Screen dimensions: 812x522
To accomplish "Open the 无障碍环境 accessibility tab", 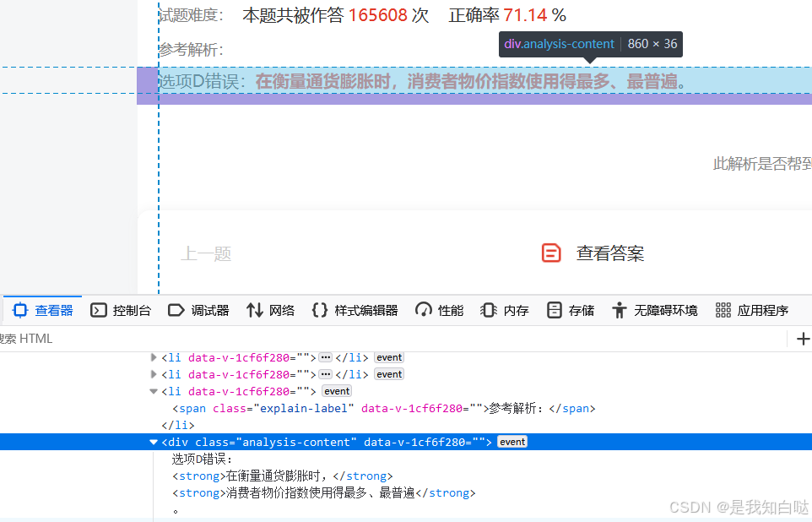I will coord(654,311).
